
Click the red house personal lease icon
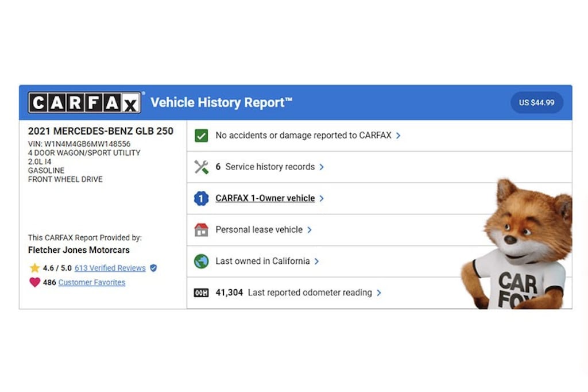(x=201, y=229)
